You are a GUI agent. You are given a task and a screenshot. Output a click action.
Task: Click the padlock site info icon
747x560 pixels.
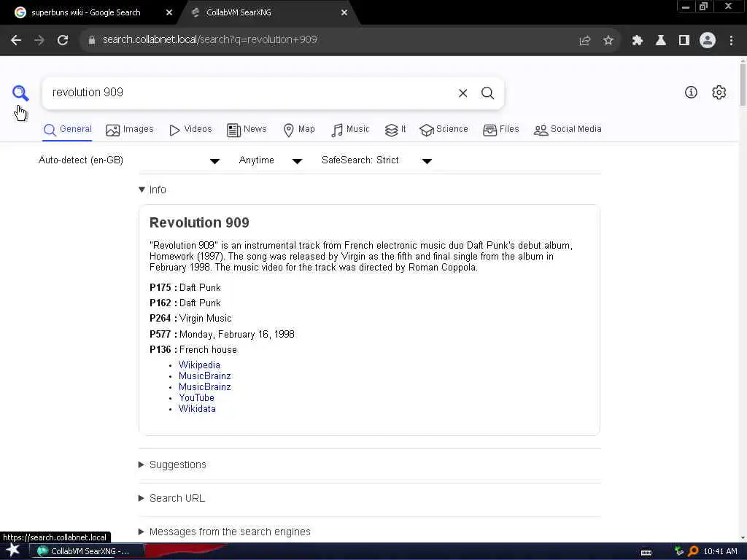pos(92,40)
